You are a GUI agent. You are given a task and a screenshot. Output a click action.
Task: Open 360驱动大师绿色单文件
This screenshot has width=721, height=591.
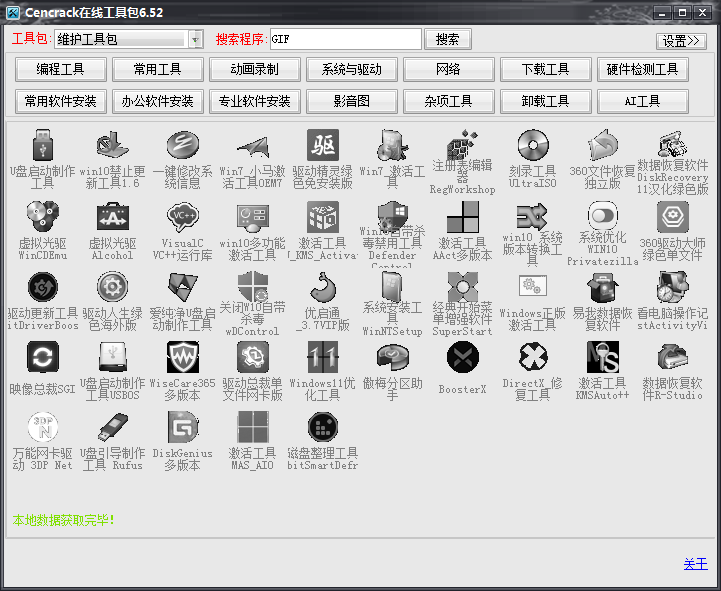coord(672,216)
